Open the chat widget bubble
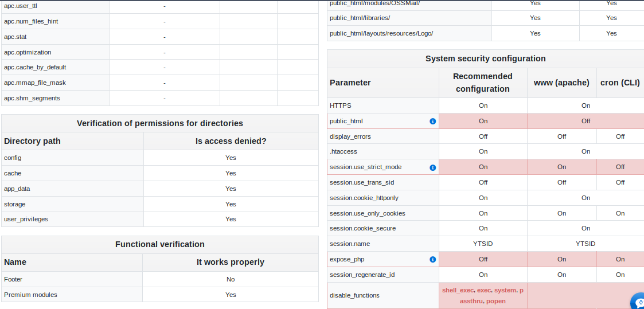 pyautogui.click(x=638, y=302)
